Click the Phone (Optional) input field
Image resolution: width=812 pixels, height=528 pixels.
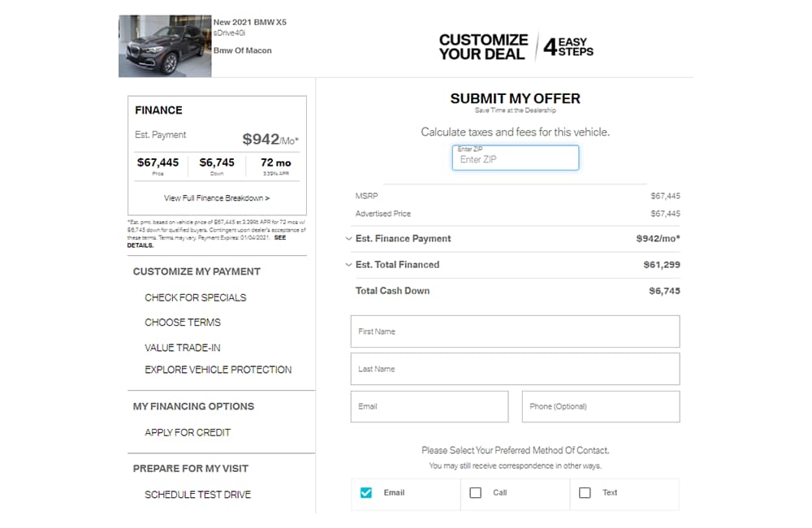[x=601, y=406]
